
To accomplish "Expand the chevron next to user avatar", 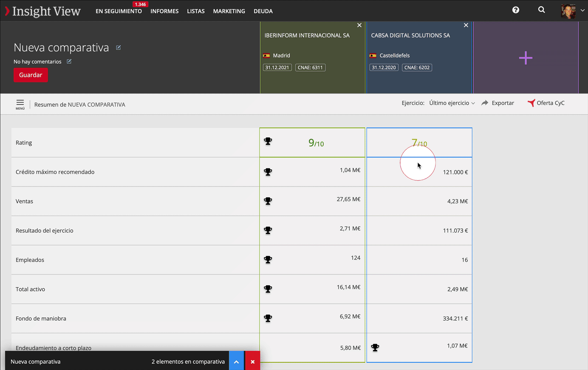I will click(582, 11).
